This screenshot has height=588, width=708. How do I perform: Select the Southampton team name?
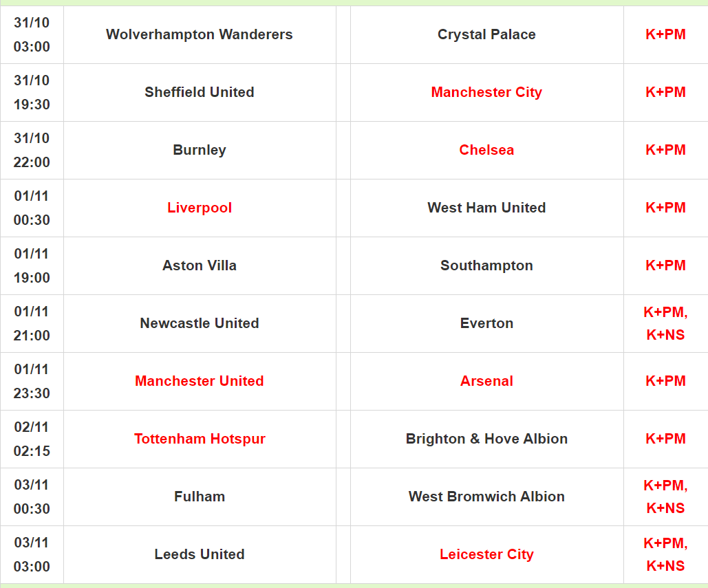click(x=486, y=265)
